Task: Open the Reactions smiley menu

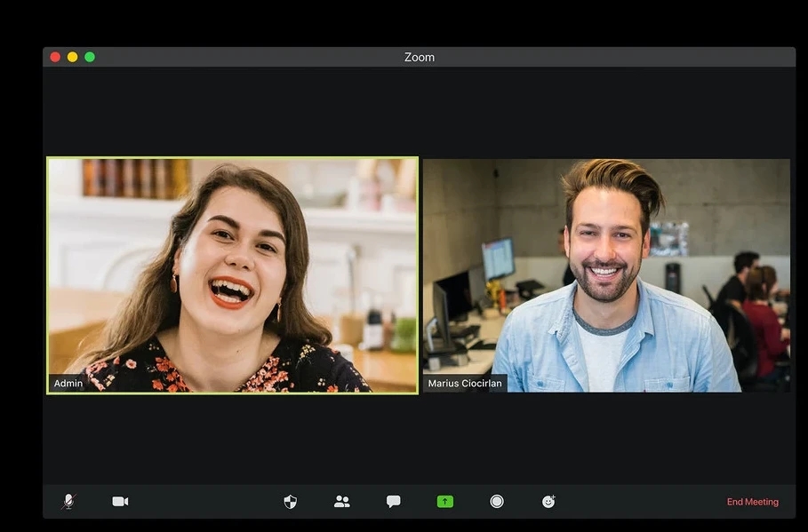Action: pyautogui.click(x=548, y=502)
